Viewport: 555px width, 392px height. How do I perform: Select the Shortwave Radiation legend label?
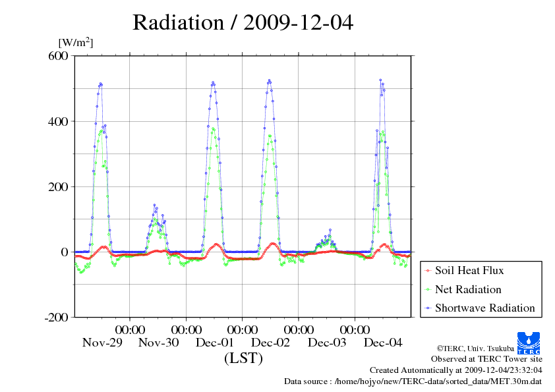(x=484, y=308)
